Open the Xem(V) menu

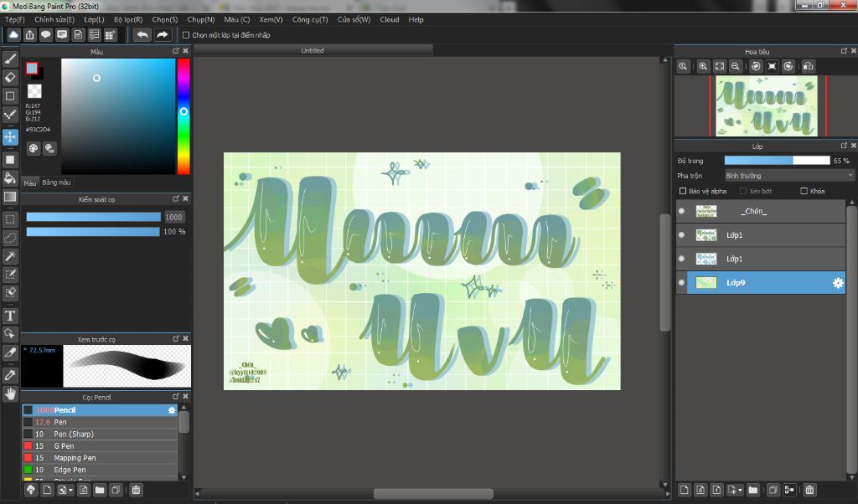(x=271, y=19)
